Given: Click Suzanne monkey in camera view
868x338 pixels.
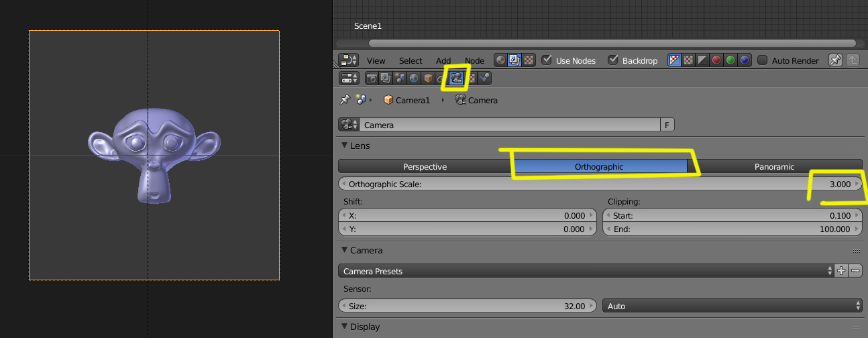Looking at the screenshot, I should click(154, 156).
